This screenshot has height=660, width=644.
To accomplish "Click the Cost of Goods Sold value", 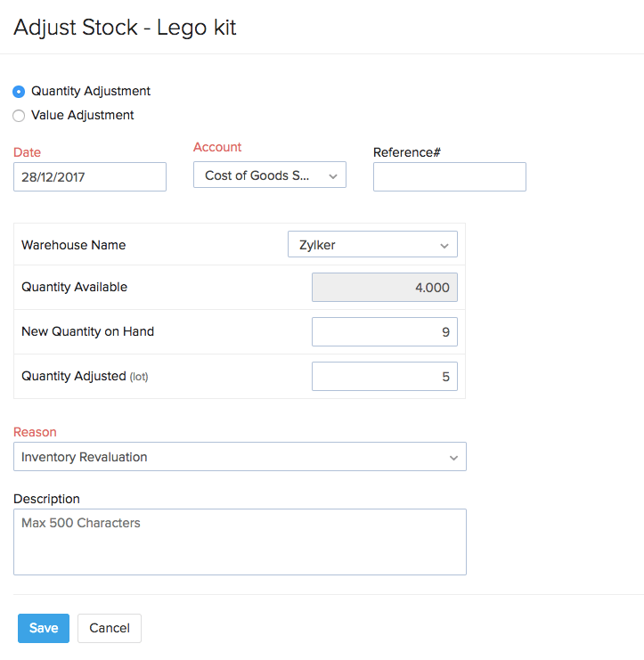I will pyautogui.click(x=258, y=175).
